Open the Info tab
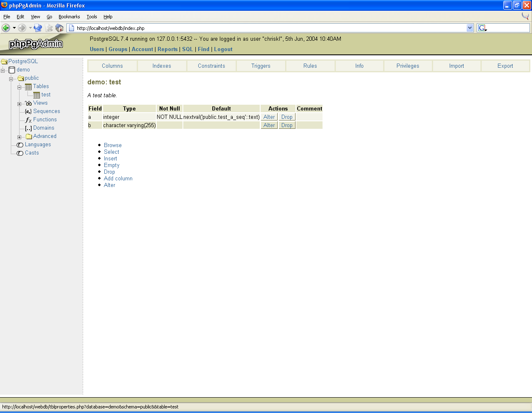This screenshot has height=413, width=532. pos(360,66)
